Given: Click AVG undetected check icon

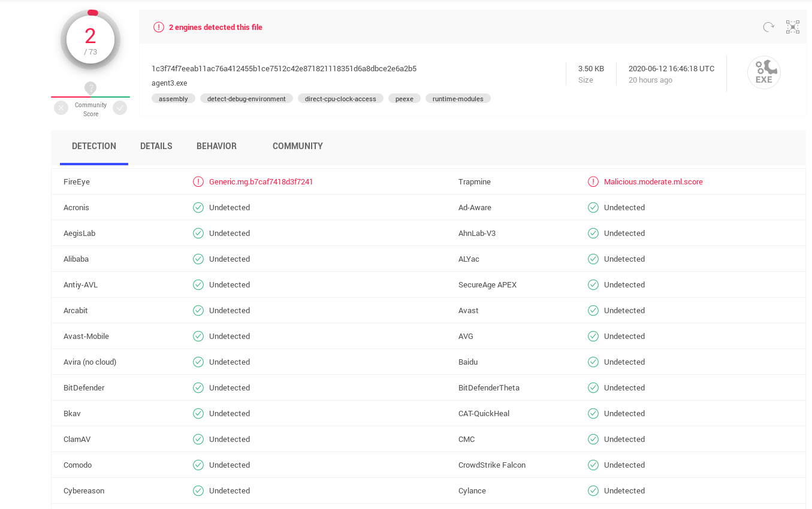Looking at the screenshot, I should [593, 336].
